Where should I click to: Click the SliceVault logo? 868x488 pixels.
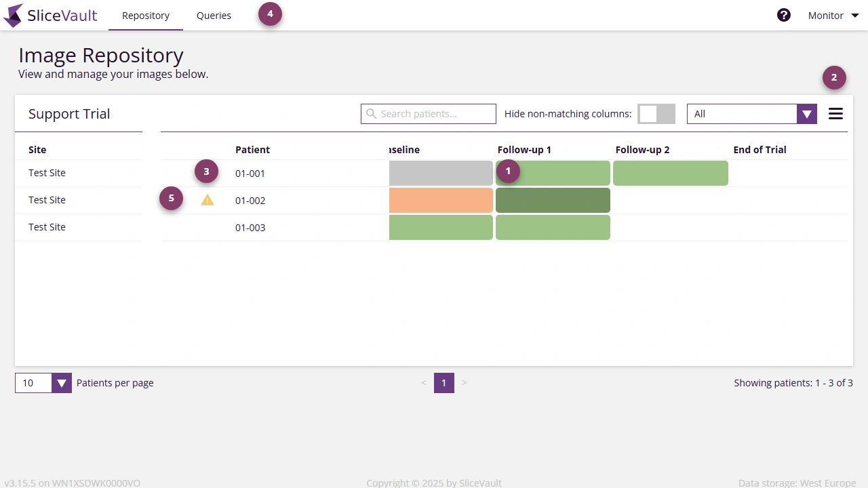[x=50, y=15]
